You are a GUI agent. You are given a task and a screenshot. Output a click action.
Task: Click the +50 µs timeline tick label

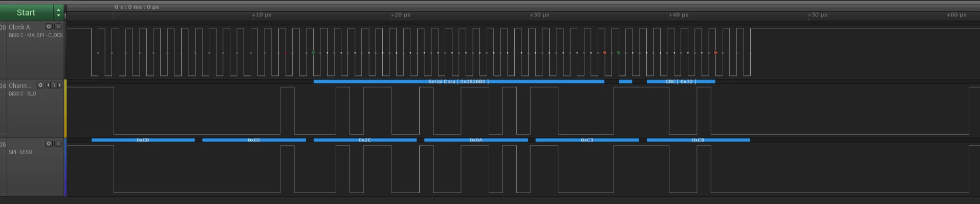pos(818,15)
